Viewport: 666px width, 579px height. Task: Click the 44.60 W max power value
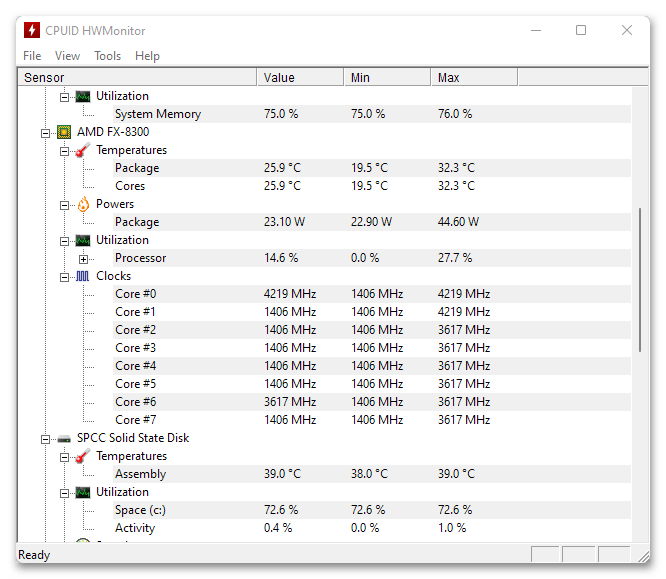(458, 222)
